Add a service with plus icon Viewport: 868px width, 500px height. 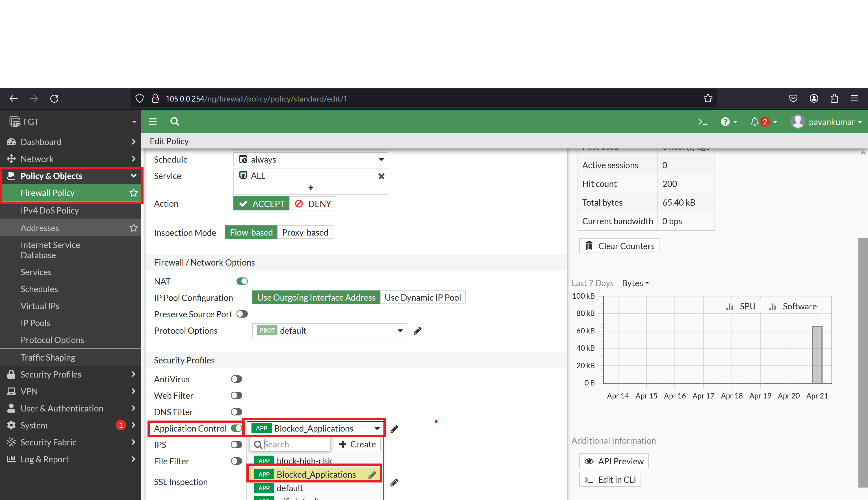(311, 188)
